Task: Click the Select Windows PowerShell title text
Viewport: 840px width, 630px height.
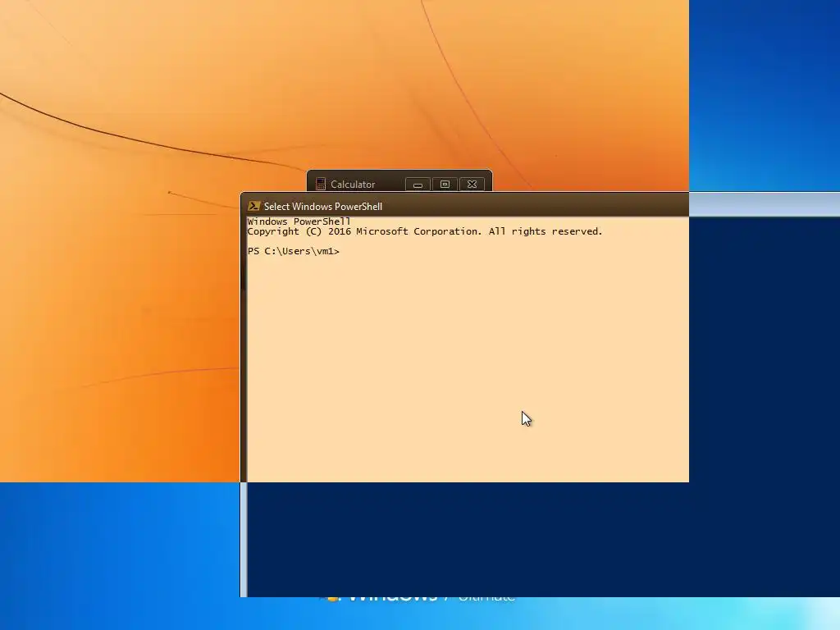Action: (323, 206)
